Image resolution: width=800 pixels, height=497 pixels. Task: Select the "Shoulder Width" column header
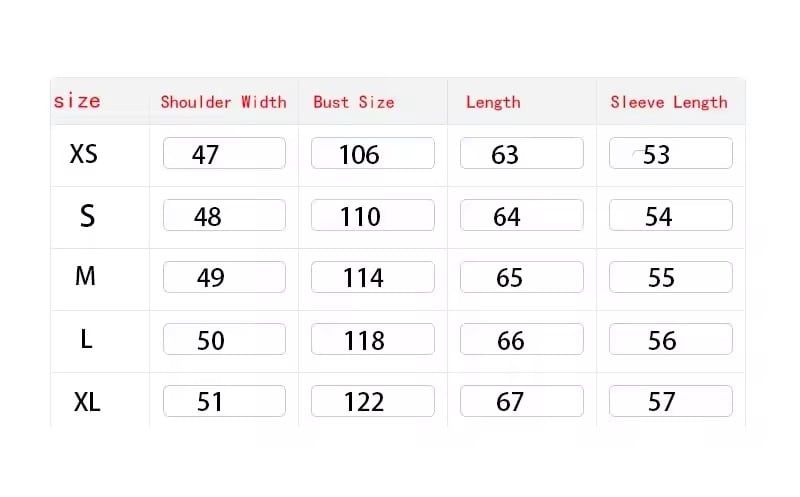click(x=223, y=102)
